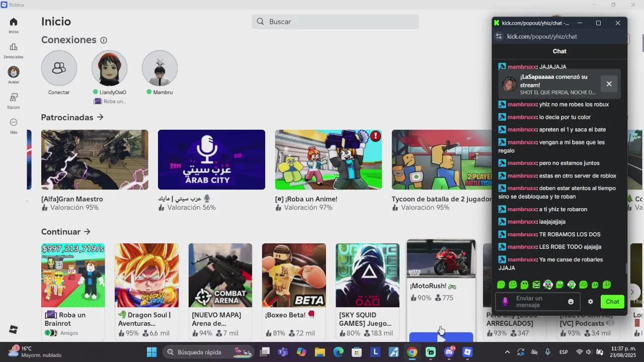This screenshot has width=644, height=362.
Task: Open the Equipo party sidebar icon
Action: 14,97
